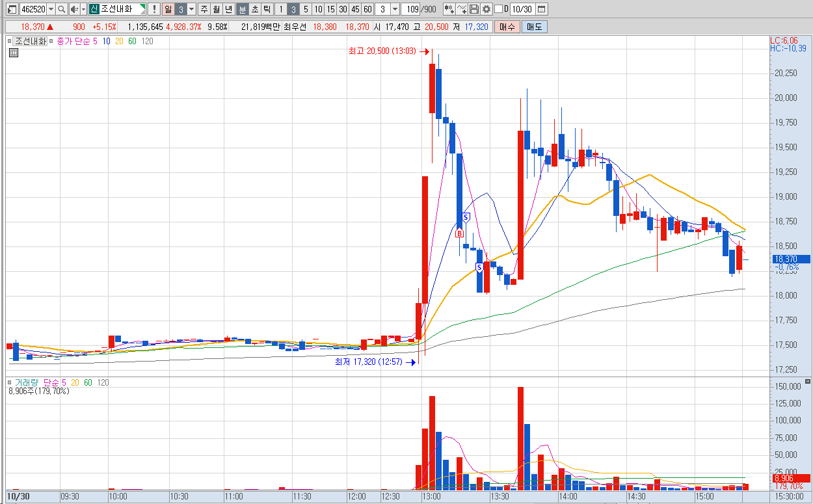Viewport: 813px width, 504px height.
Task: Open chart settings gear icon
Action: click(486, 9)
